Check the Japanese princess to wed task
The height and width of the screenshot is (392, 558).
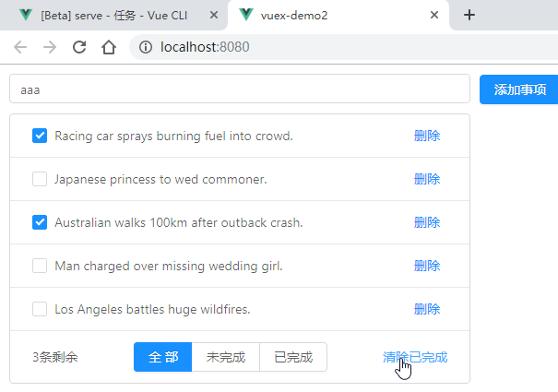pos(40,179)
